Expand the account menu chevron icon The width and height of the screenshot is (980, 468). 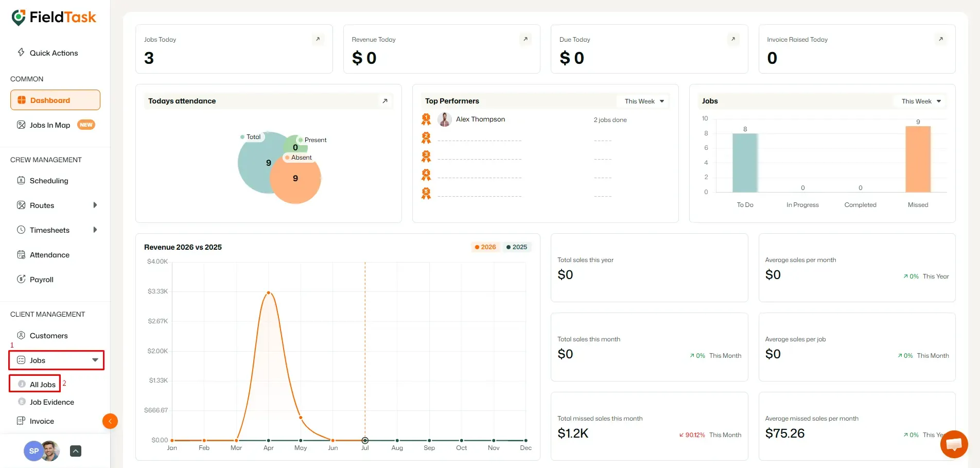coord(76,451)
